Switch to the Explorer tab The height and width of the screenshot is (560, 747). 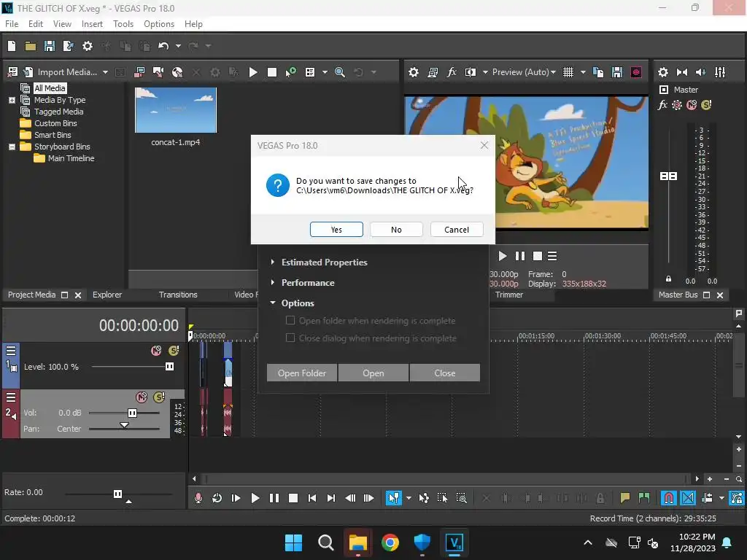coord(107,295)
